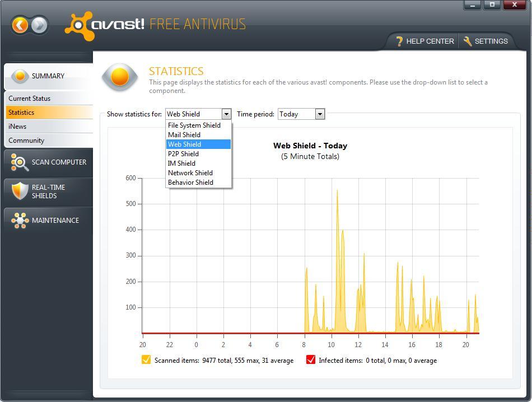Go to Current Status page
This screenshot has height=402, width=532.
pos(49,99)
